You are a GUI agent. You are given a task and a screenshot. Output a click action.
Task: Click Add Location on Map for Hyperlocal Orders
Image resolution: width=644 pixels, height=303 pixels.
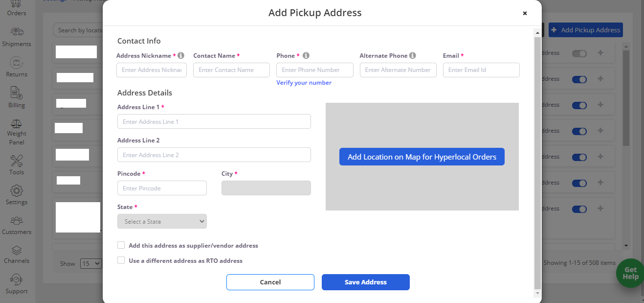pos(422,157)
